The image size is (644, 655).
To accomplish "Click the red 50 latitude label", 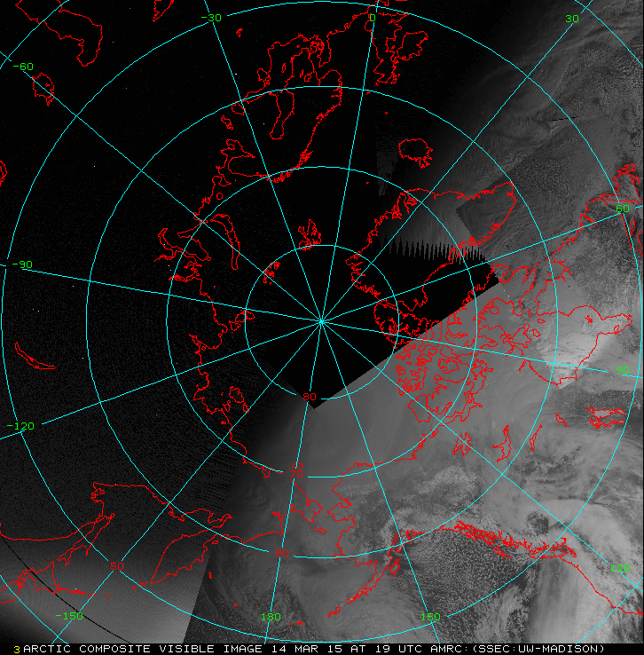I will pos(117,566).
